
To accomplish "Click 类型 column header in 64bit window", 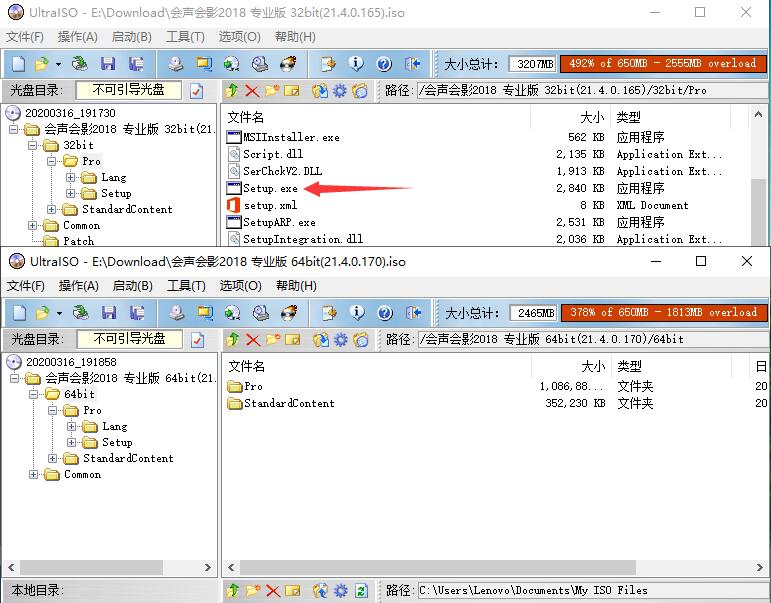I will [672, 366].
